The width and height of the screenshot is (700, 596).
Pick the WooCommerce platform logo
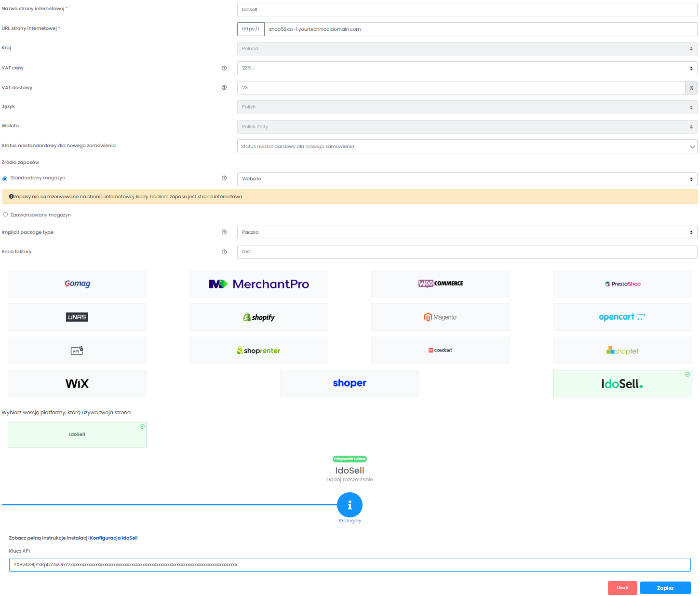(441, 284)
